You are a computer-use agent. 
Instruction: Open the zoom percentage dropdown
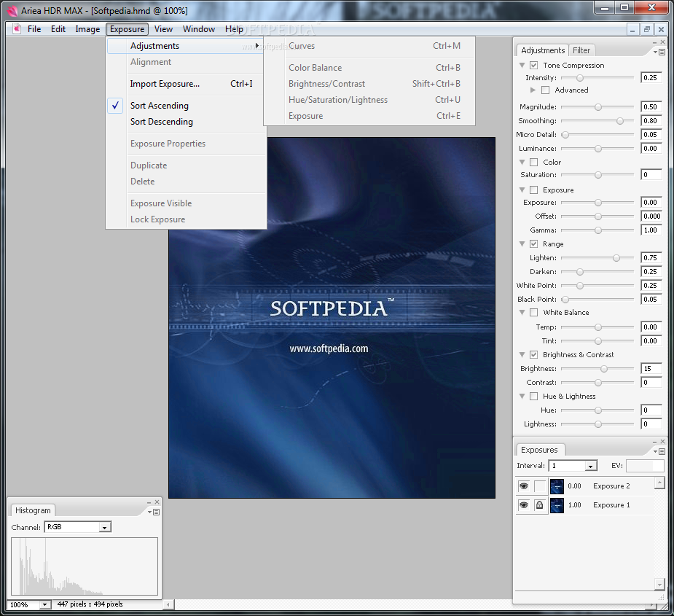coord(44,604)
